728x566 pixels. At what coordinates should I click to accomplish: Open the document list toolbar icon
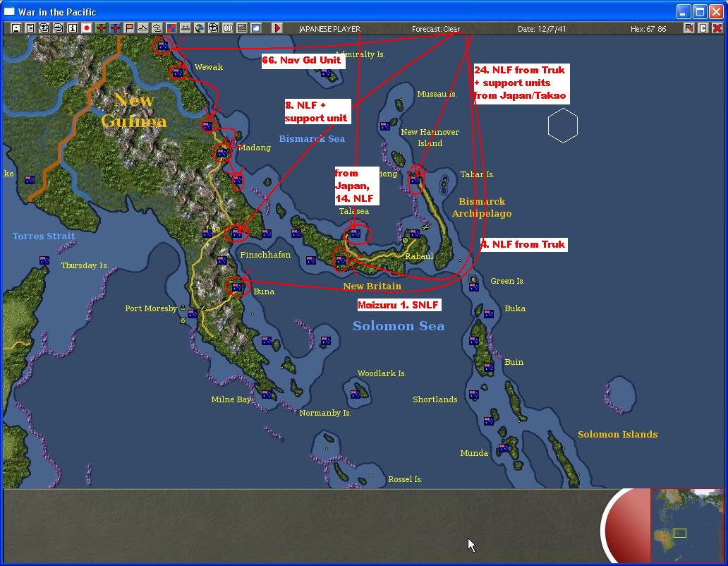(30, 28)
